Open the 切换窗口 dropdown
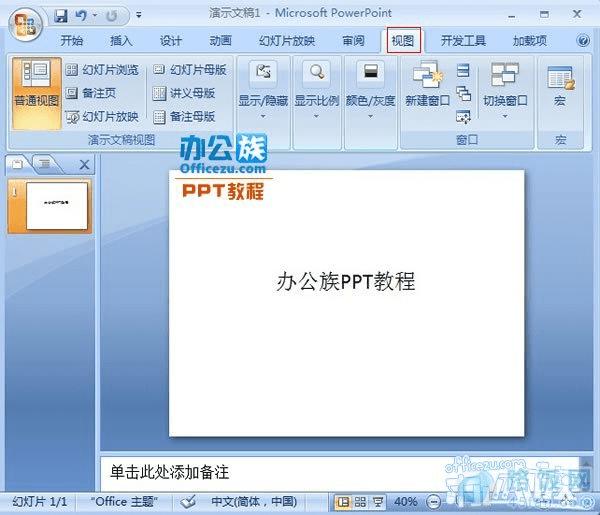The image size is (600, 515). click(505, 91)
